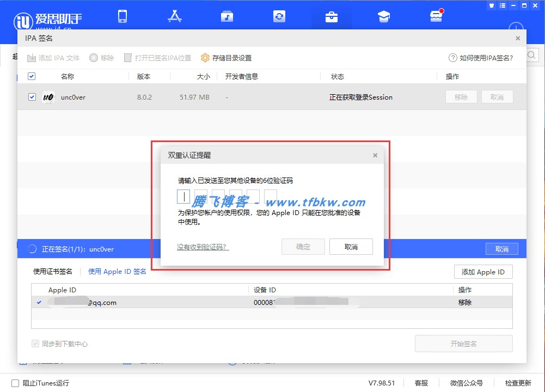The image size is (545, 392).
Task: Select the App Store games icon in toolbar
Action: [174, 16]
